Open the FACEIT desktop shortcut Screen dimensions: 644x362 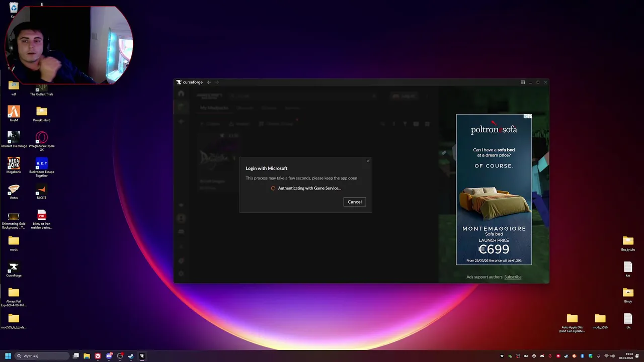point(42,192)
